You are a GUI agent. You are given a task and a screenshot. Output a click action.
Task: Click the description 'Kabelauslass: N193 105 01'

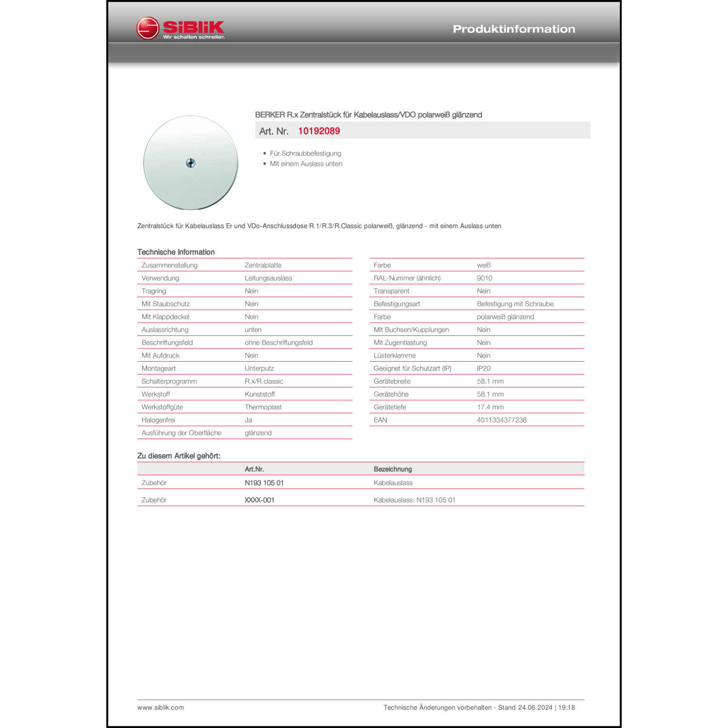(414, 500)
